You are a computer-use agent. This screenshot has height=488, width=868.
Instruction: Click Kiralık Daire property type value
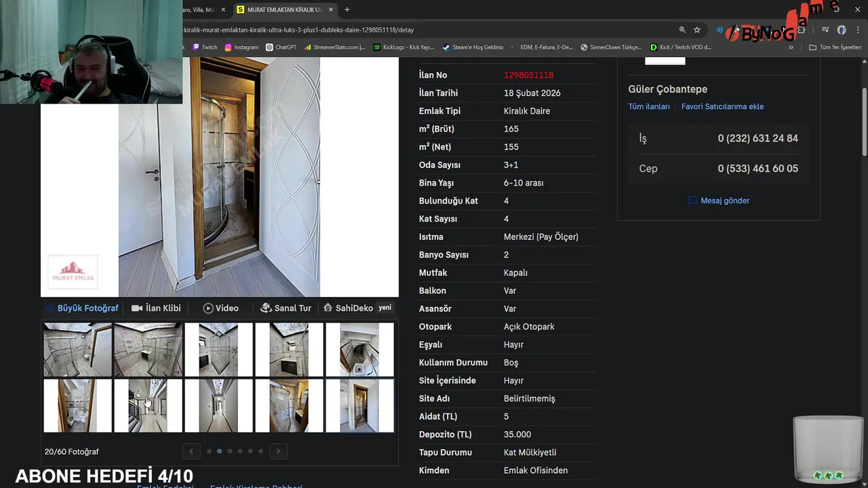(x=527, y=111)
